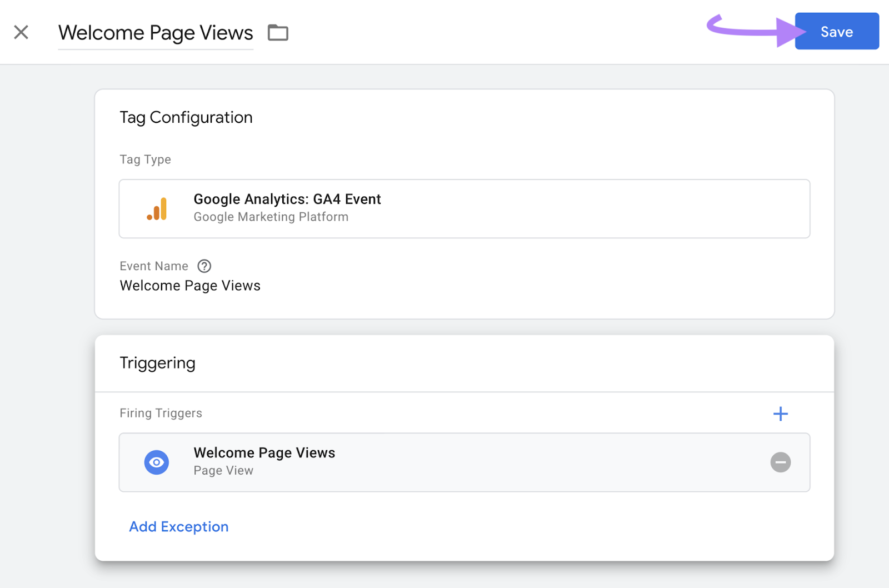The height and width of the screenshot is (588, 889).
Task: Open the Event Name help tooltip icon
Action: coord(204,266)
